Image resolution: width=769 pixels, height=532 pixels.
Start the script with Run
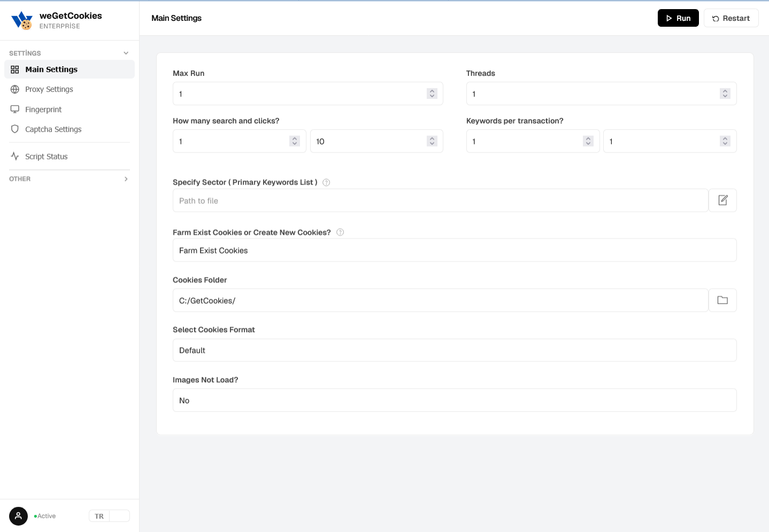click(x=678, y=18)
